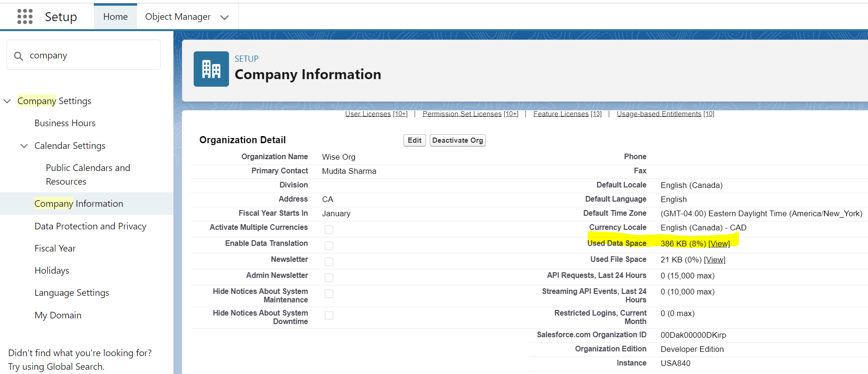Open Holidays settings
The width and height of the screenshot is (868, 374).
[x=52, y=270]
